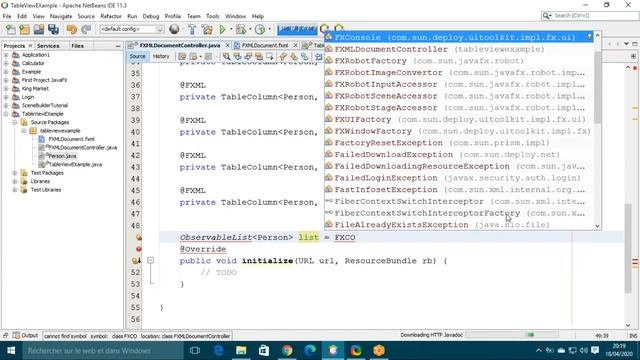Open the Profile Project dropdown arrow
Image resolution: width=640 pixels, height=360 pixels.
point(269,29)
